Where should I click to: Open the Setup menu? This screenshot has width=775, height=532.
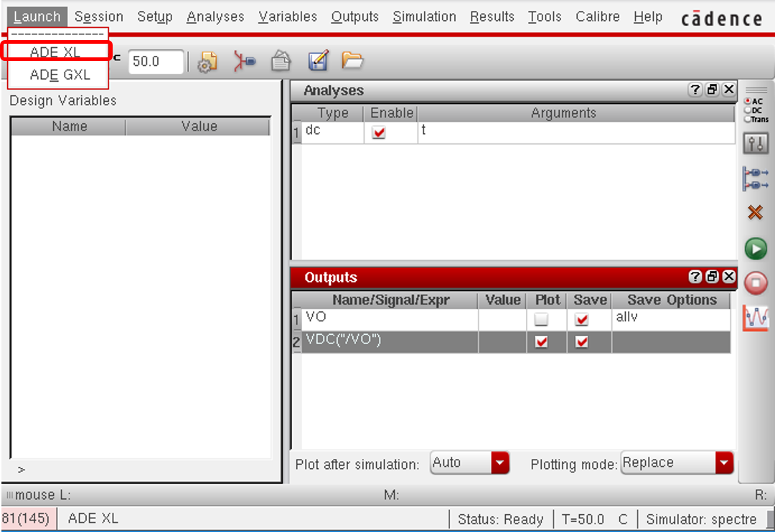click(x=155, y=16)
